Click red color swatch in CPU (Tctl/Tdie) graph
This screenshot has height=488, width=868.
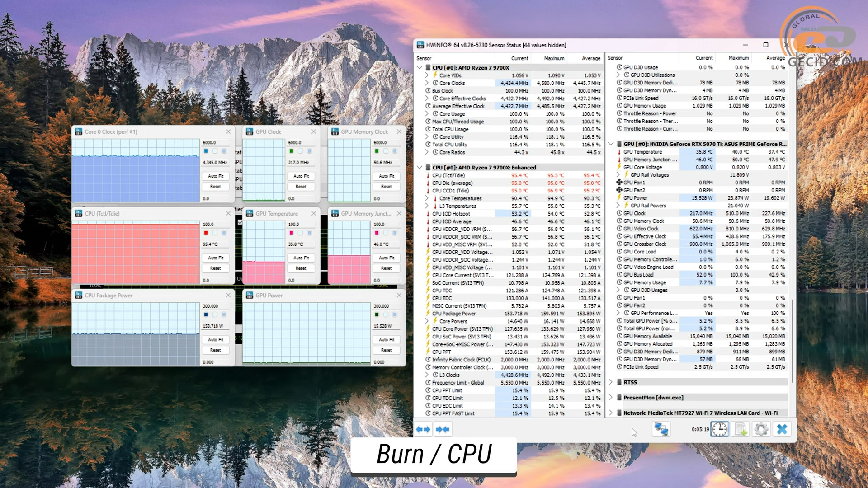206,233
